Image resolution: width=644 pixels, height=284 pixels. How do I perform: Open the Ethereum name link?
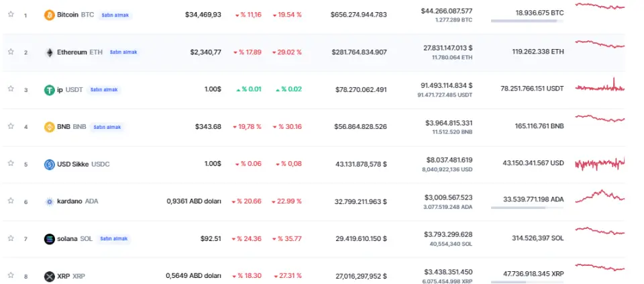(71, 52)
